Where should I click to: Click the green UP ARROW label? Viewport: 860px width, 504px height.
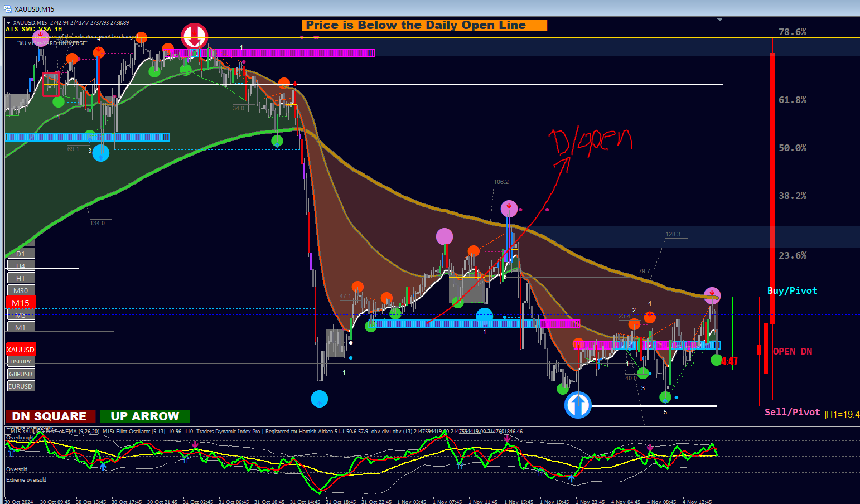pos(145,416)
